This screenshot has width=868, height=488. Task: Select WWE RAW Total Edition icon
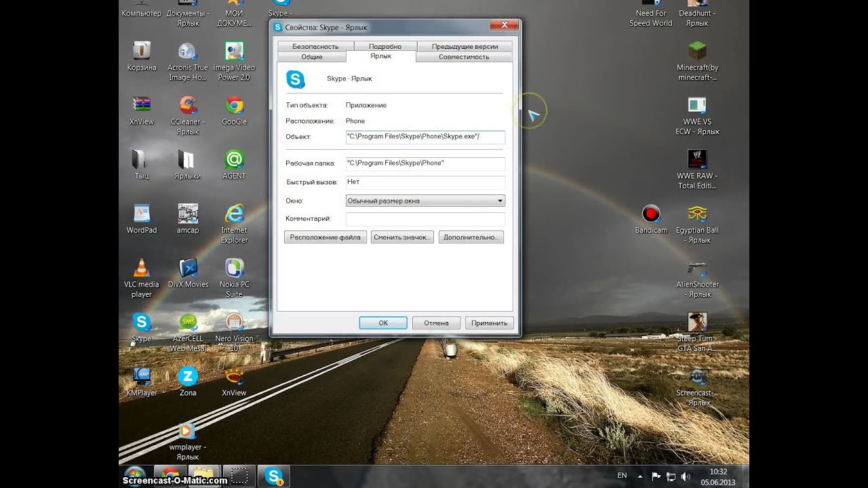click(x=697, y=170)
